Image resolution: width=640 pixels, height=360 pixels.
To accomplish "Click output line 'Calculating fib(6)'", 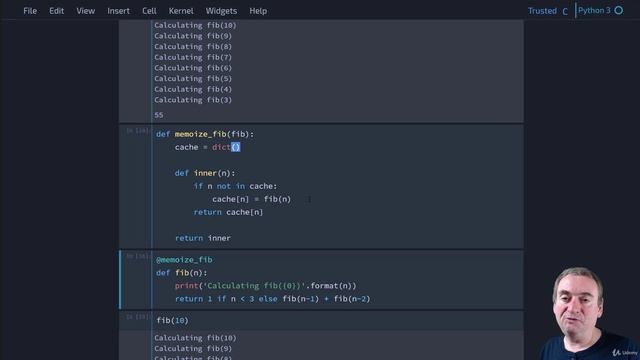I will 193,68.
